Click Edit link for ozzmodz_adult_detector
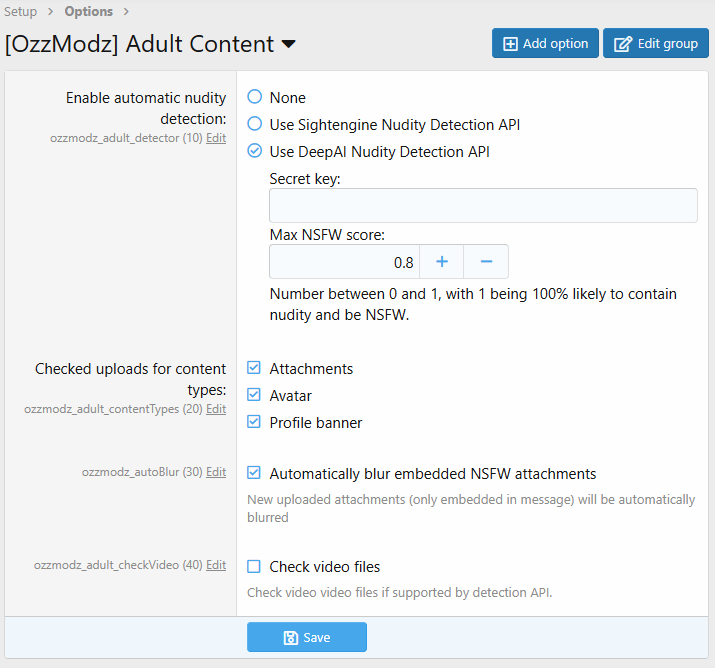715x668 pixels. (x=216, y=138)
